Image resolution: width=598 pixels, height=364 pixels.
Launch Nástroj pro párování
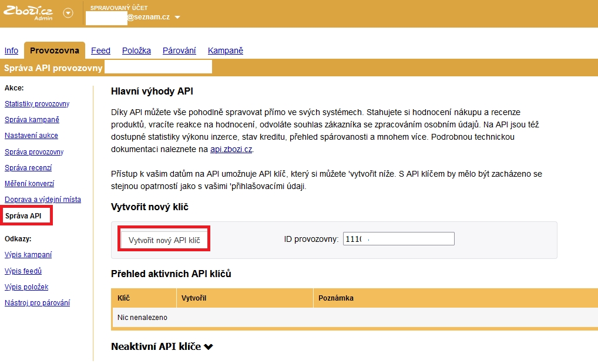[37, 303]
